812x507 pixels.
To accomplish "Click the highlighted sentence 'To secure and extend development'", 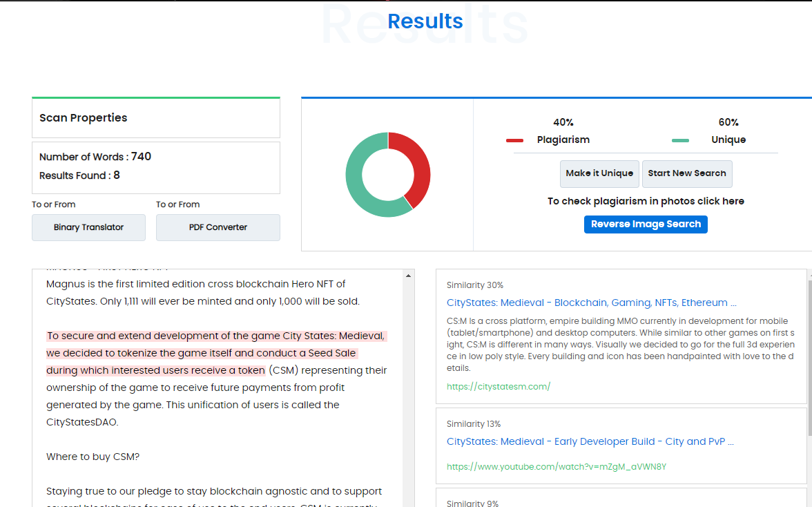I will (217, 353).
